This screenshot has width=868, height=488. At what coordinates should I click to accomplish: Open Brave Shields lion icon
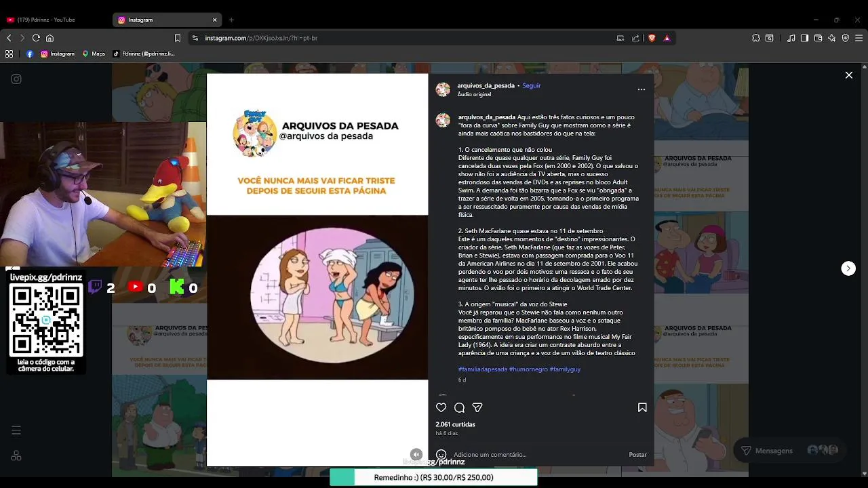pos(652,38)
